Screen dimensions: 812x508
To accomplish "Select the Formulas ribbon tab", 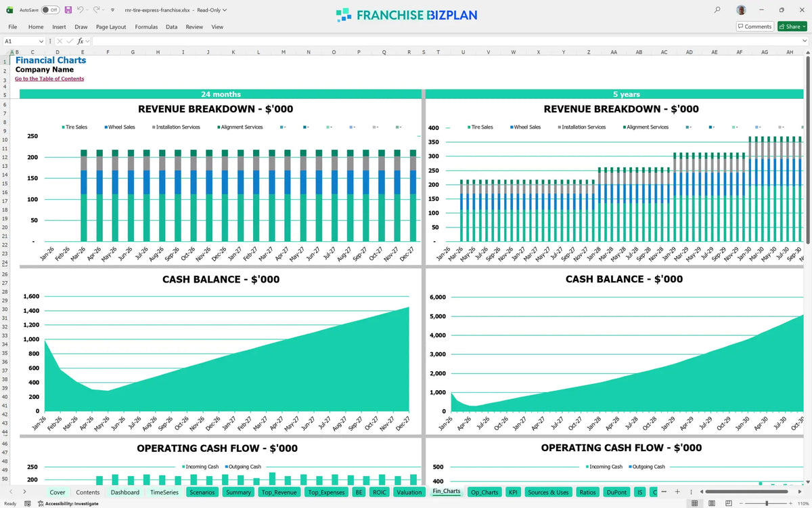I will click(146, 26).
